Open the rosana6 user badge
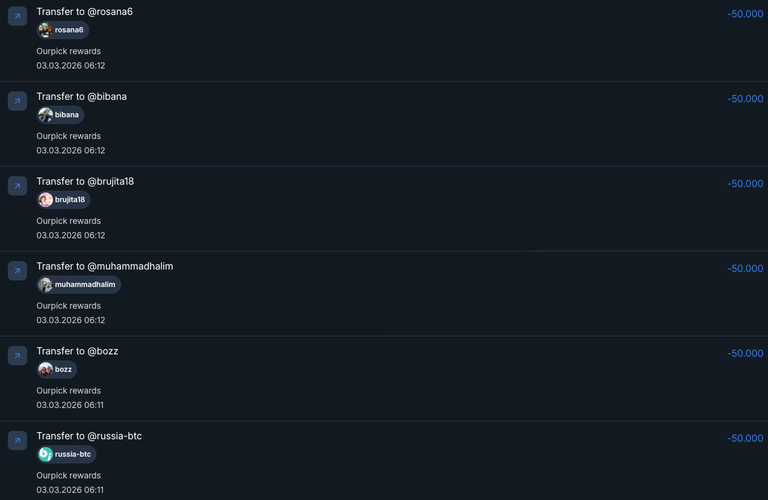Viewport: 768px width, 500px height. pyautogui.click(x=62, y=30)
